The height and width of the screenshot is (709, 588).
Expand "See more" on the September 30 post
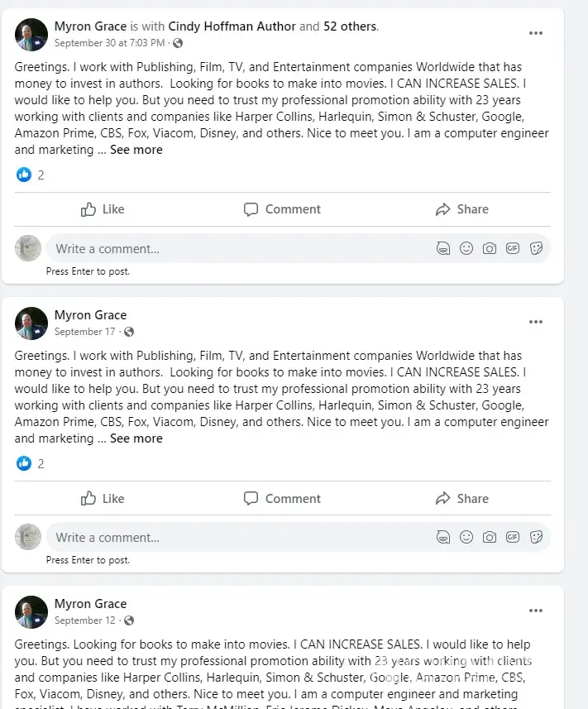(136, 150)
